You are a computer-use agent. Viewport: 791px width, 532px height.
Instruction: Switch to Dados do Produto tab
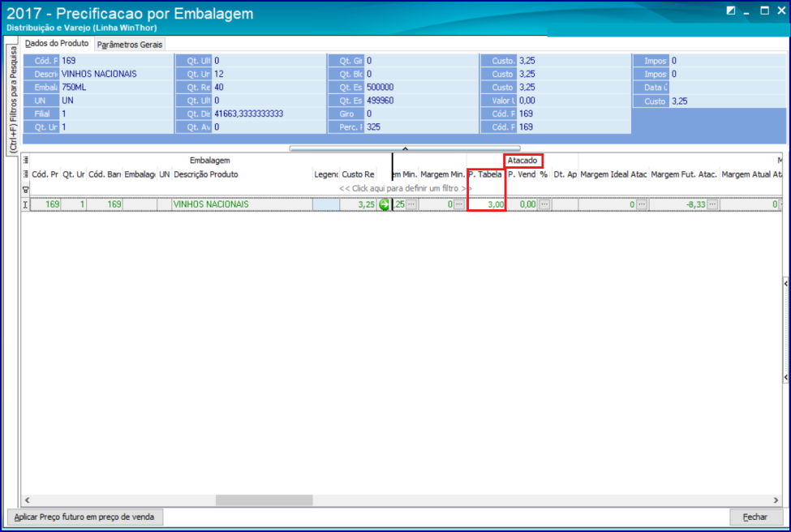click(x=57, y=43)
